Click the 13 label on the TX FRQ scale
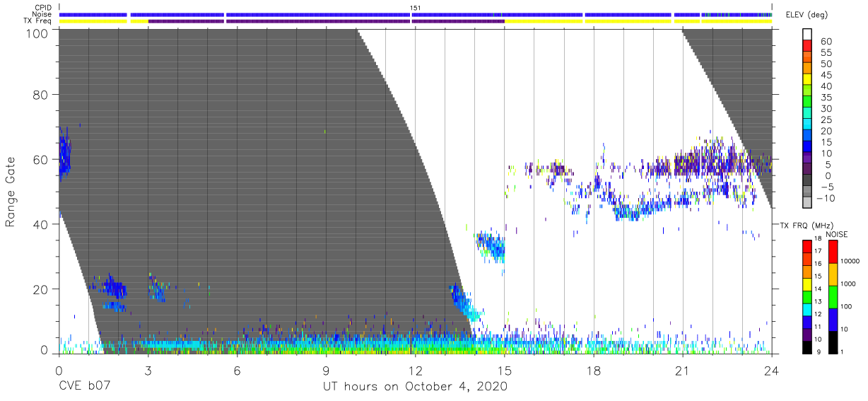868x401 pixels. [817, 301]
